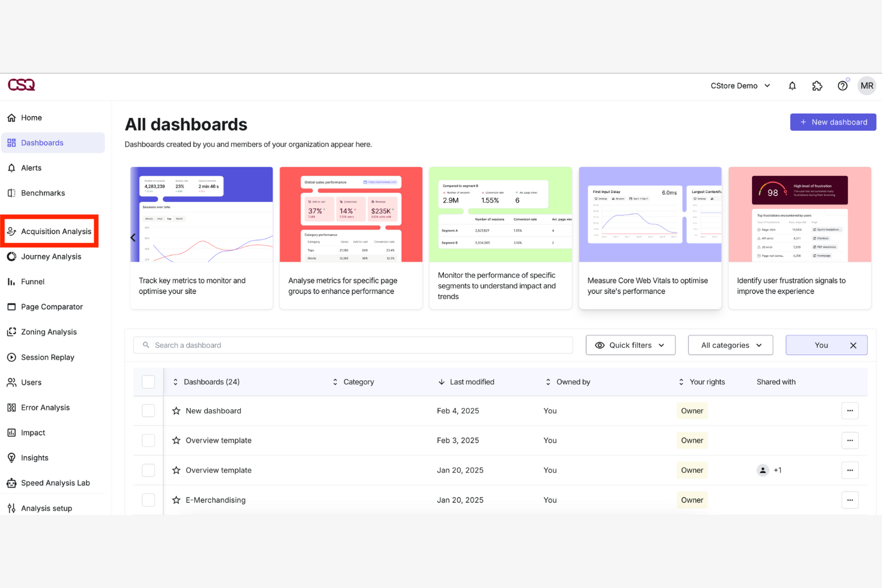
Task: Launch the Page Comparator tool
Action: pyautogui.click(x=51, y=306)
